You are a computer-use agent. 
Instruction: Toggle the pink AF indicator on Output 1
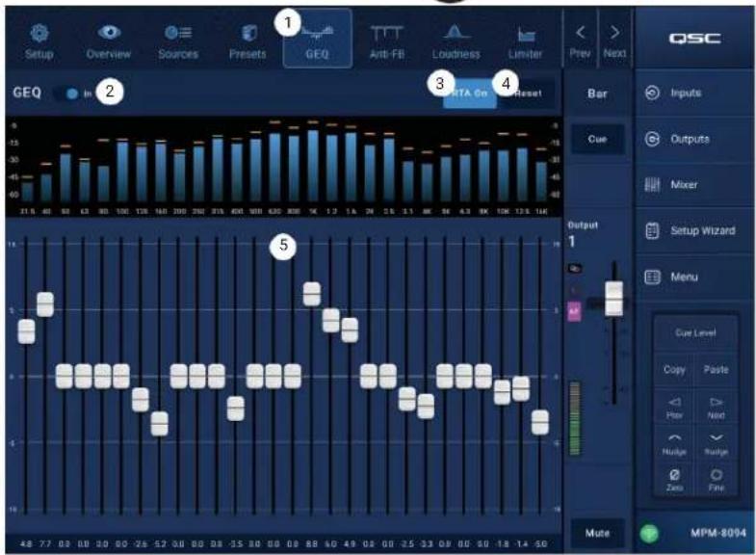574,312
